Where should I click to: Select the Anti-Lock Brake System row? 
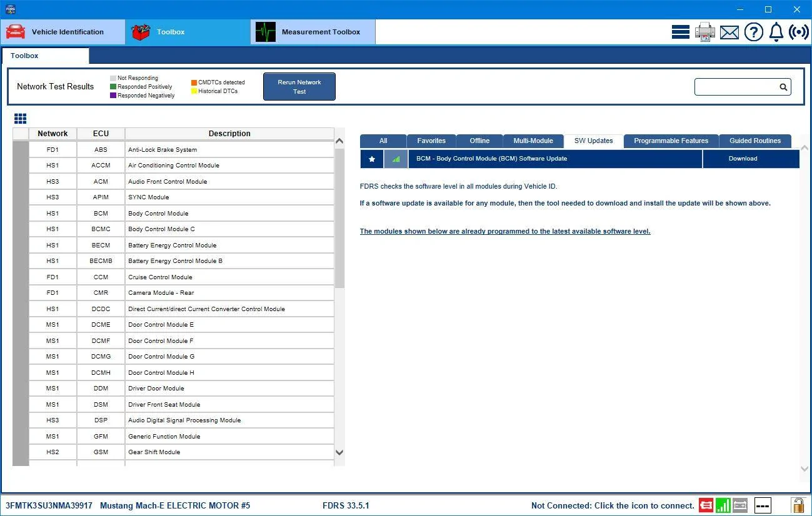point(181,150)
